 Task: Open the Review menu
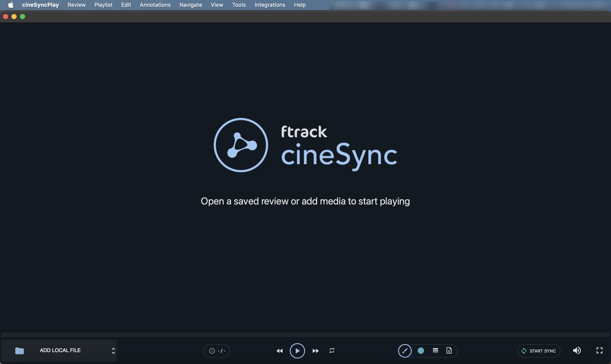tap(76, 5)
